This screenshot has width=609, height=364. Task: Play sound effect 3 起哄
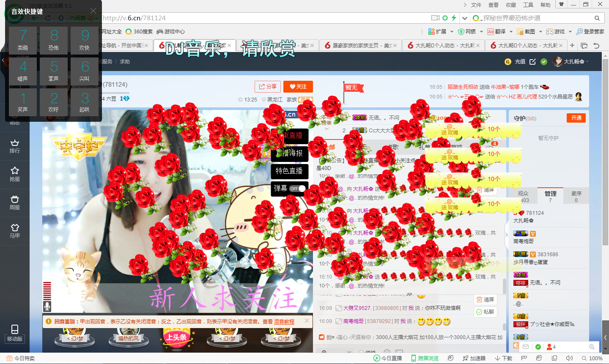coord(85,101)
